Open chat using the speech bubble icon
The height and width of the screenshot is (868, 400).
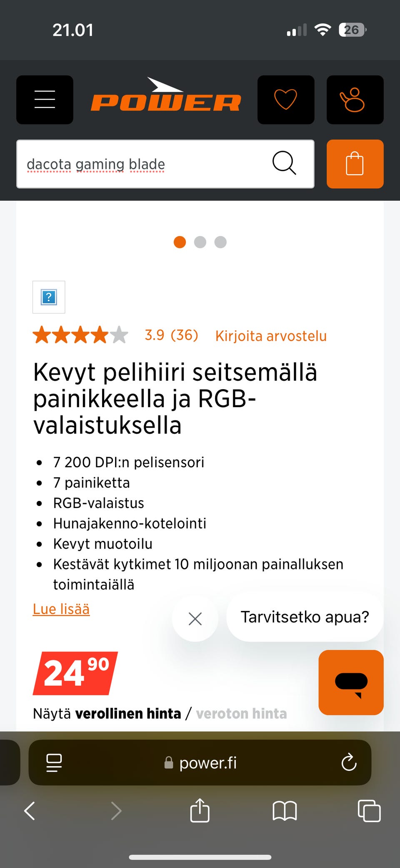[350, 683]
